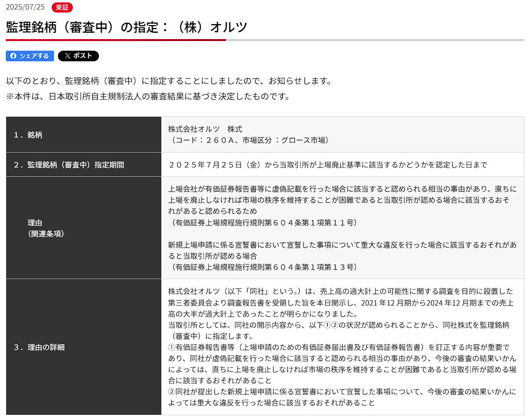
Task: Click the text コード：２６０Ａ、市場区分：グロース市場
Action: pyautogui.click(x=250, y=140)
